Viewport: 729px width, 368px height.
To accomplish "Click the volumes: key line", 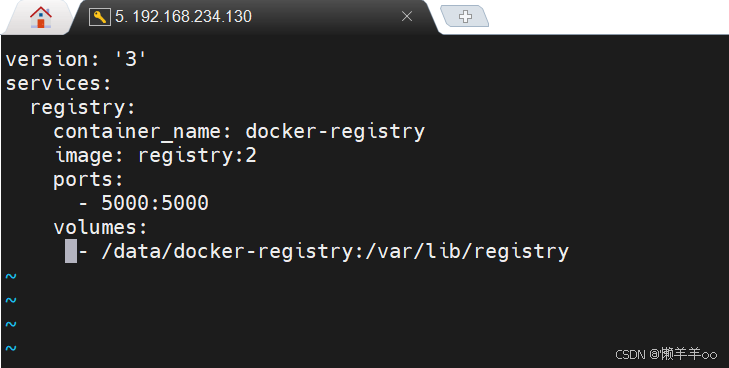I will point(100,228).
